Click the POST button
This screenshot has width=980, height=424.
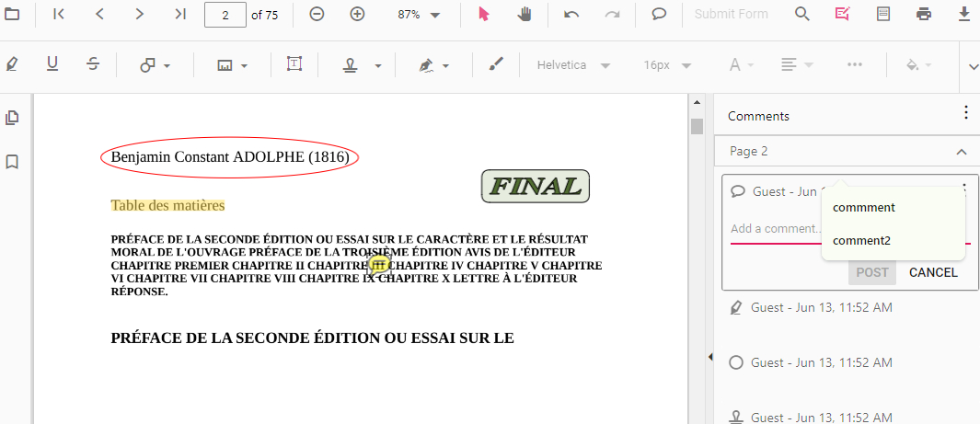coord(871,272)
